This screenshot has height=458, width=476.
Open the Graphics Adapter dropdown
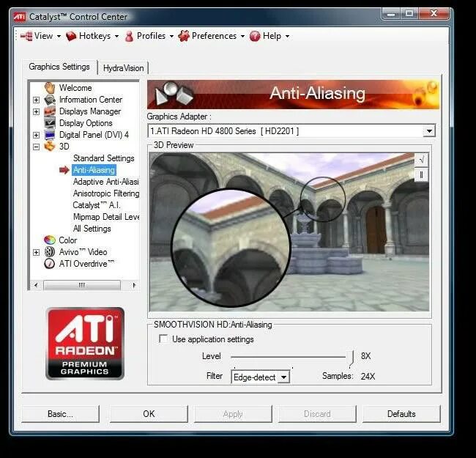click(x=429, y=131)
